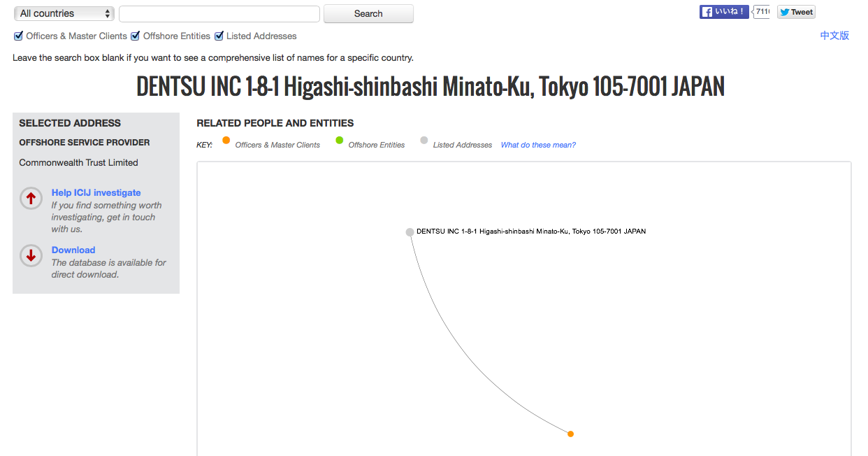Click the DENTSU INC page heading

pyautogui.click(x=431, y=87)
